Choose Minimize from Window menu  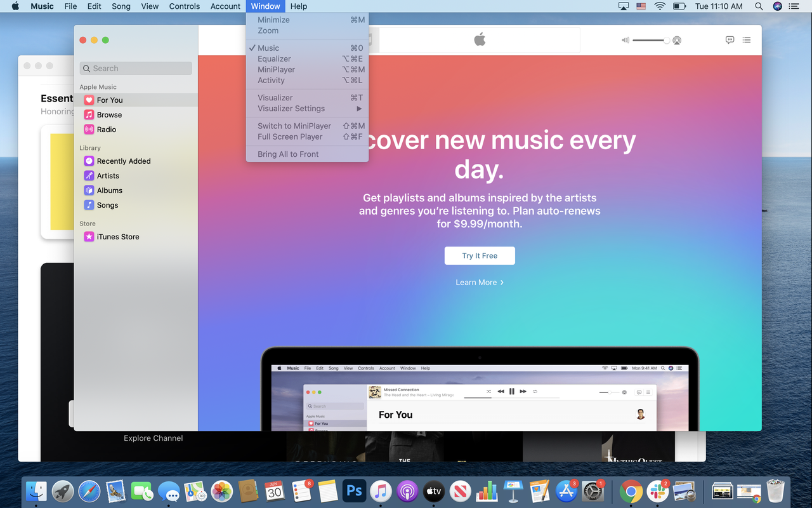pyautogui.click(x=307, y=20)
